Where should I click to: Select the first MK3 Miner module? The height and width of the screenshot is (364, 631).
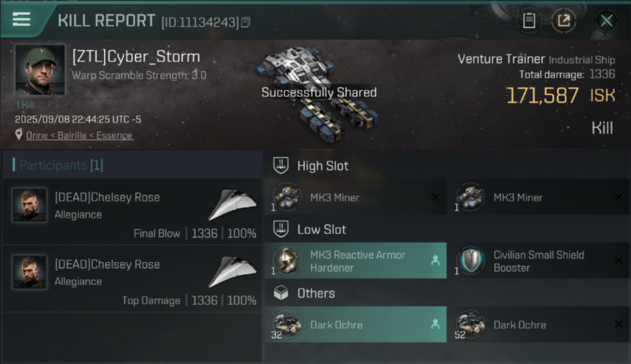pos(355,197)
